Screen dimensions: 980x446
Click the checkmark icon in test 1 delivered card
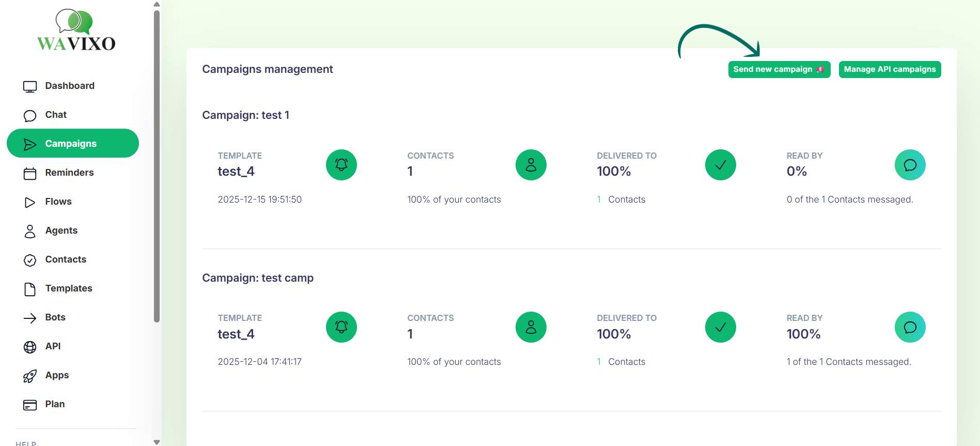(x=720, y=165)
